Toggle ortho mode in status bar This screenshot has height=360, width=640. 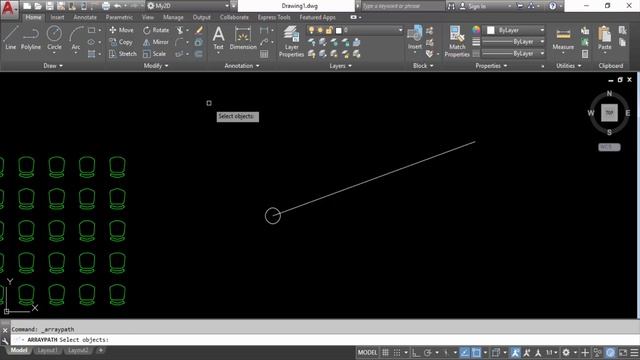416,352
